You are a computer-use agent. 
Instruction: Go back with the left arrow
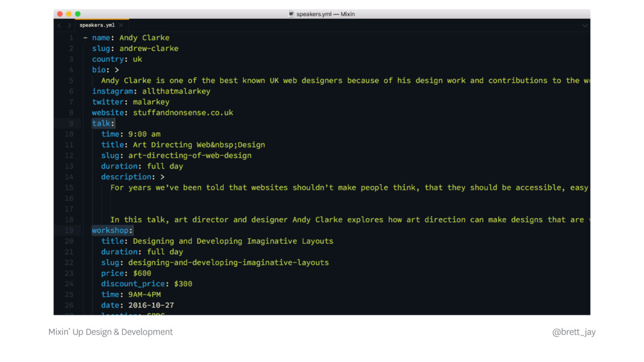click(x=60, y=25)
